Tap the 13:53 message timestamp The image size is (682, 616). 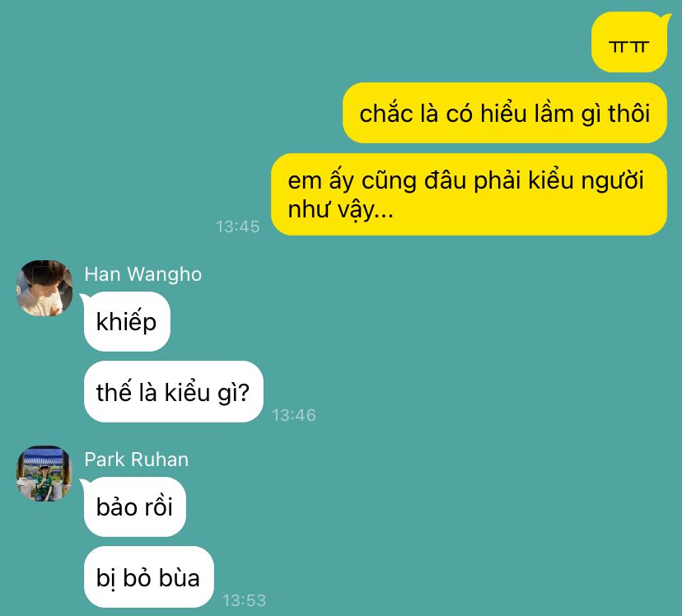(x=245, y=600)
